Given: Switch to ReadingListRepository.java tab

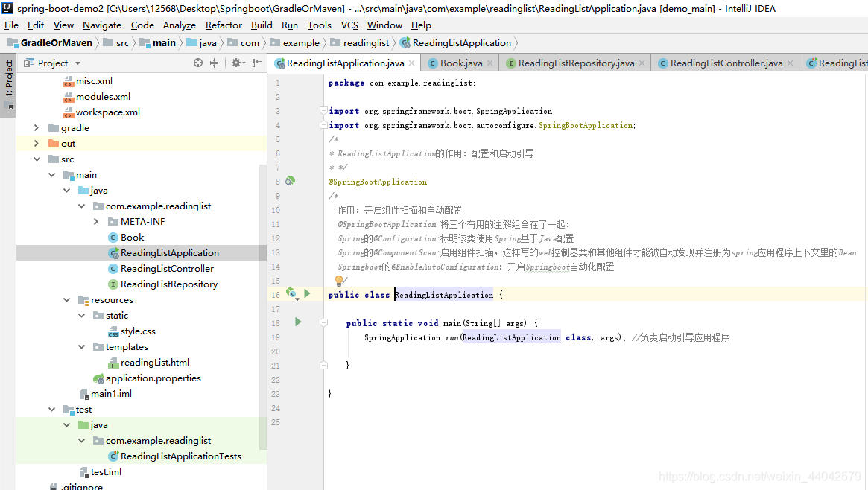Looking at the screenshot, I should click(576, 63).
